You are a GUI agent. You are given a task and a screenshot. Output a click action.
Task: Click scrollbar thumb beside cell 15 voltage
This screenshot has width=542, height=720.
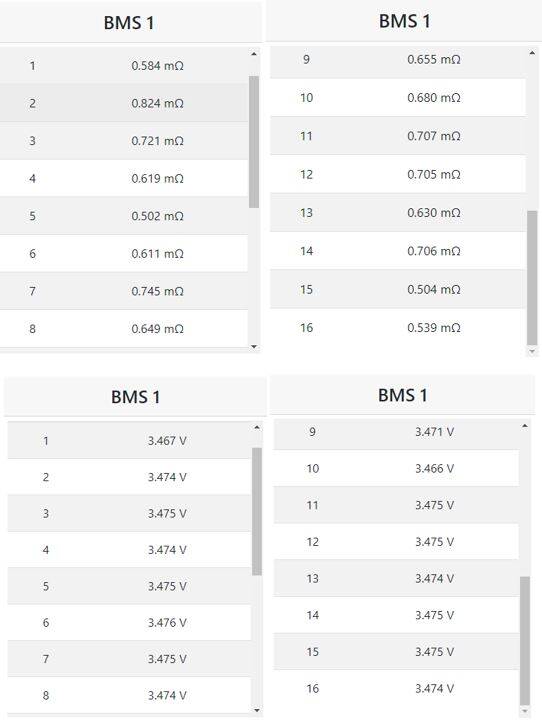pos(525,641)
